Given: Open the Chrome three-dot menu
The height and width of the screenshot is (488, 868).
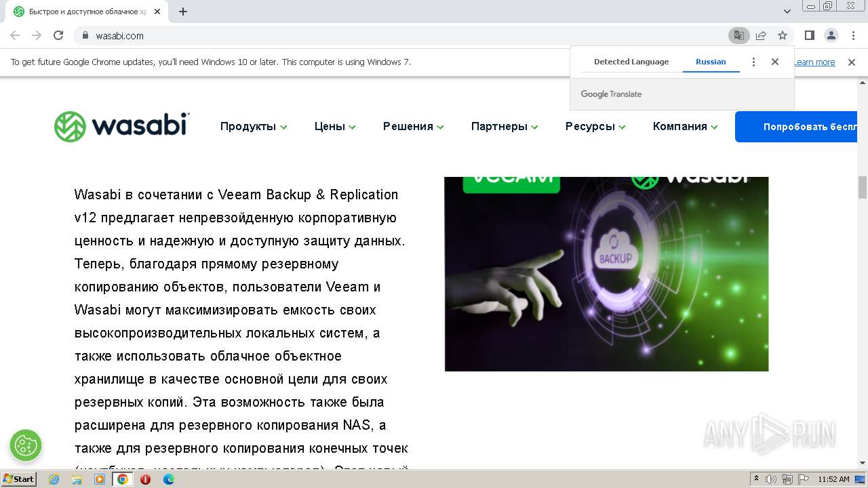Looking at the screenshot, I should click(x=853, y=35).
